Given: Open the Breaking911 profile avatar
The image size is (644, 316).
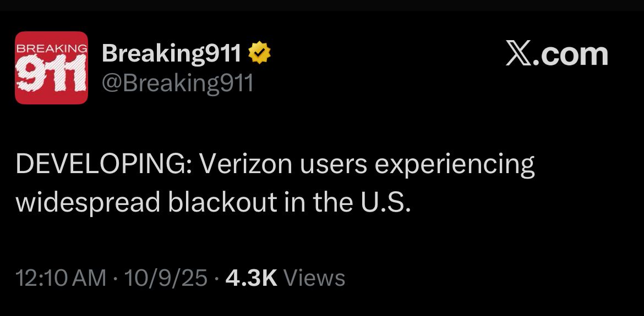Looking at the screenshot, I should pos(51,68).
